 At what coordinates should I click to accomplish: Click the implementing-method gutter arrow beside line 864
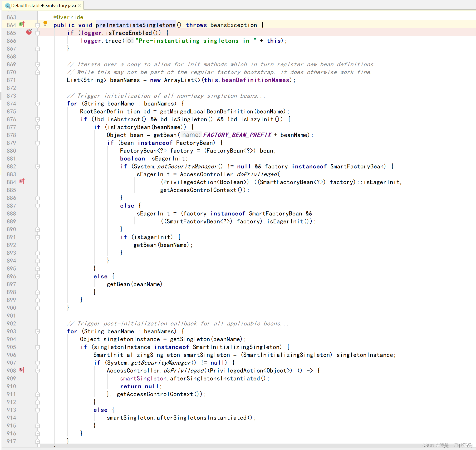(22, 25)
